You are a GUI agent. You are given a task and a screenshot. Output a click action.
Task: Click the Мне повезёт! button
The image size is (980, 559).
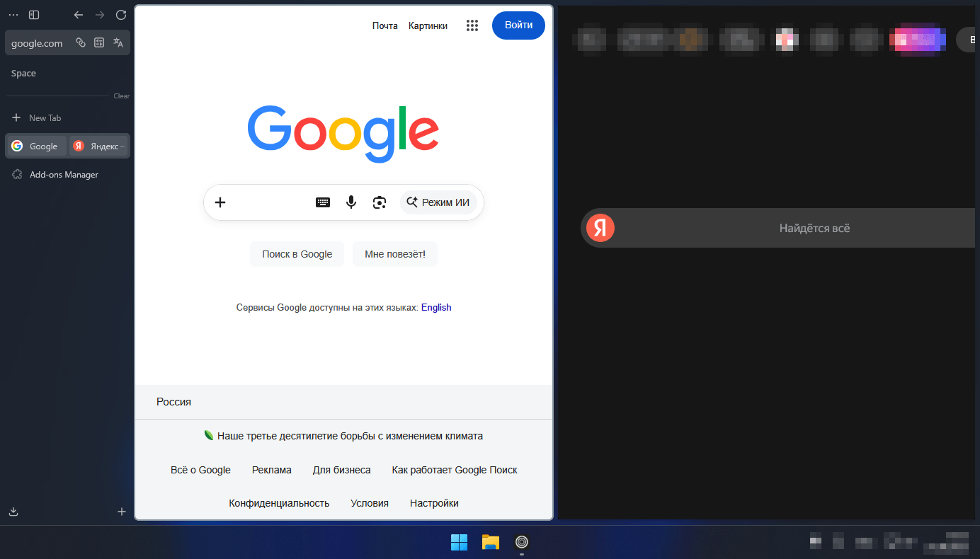[395, 254]
